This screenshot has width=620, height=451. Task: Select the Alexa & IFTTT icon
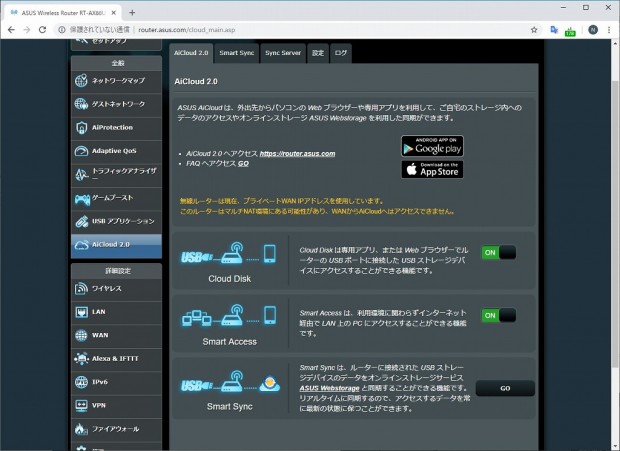point(81,359)
